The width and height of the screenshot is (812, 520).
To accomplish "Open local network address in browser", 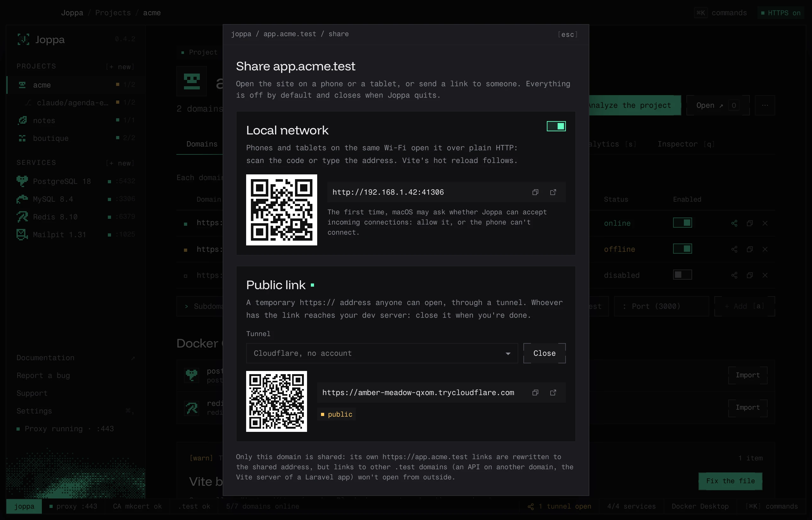I will tap(553, 192).
